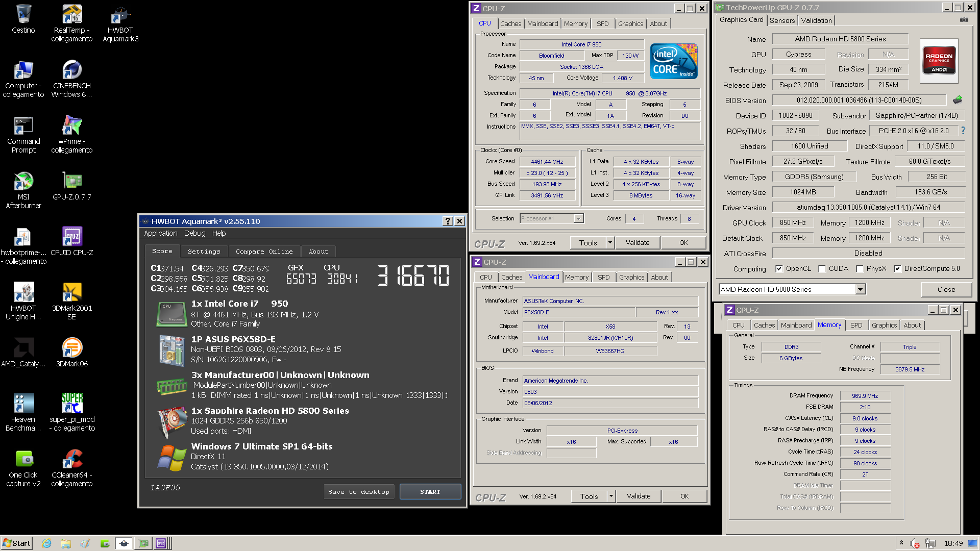Open the GPU-Z.0.7.7 desktop icon
The image size is (980, 551).
(x=72, y=186)
